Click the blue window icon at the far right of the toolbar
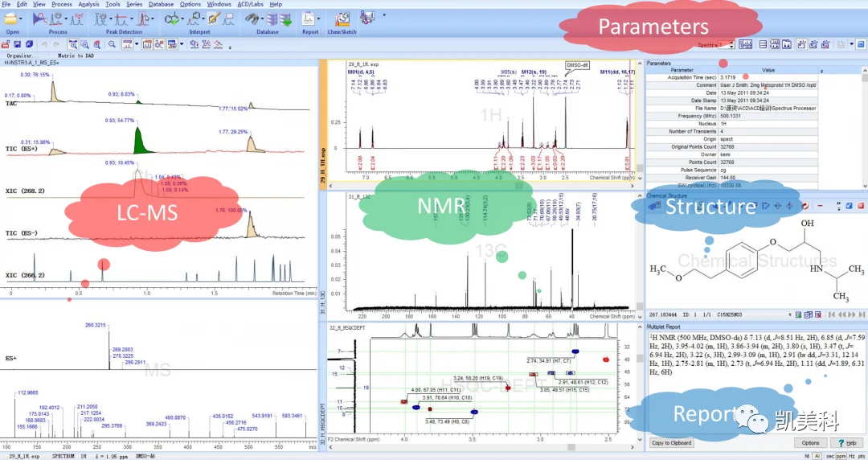Image resolution: width=868 pixels, height=460 pixels. pos(861,44)
